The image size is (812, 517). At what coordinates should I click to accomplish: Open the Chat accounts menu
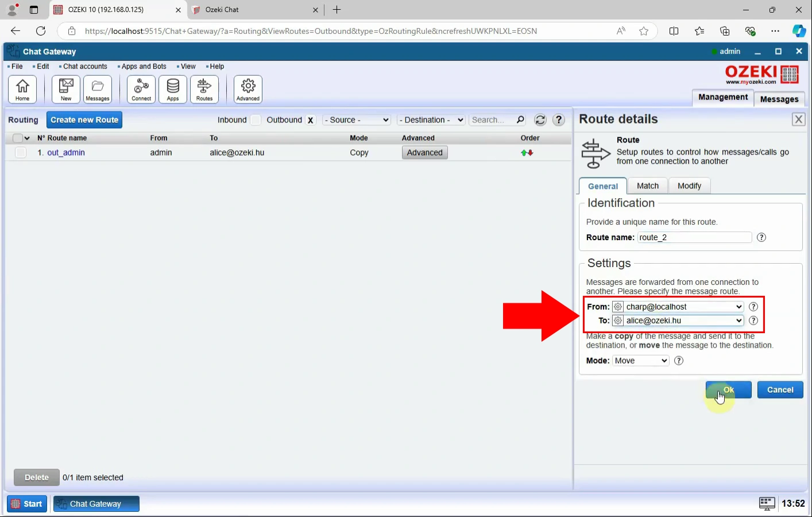(85, 67)
